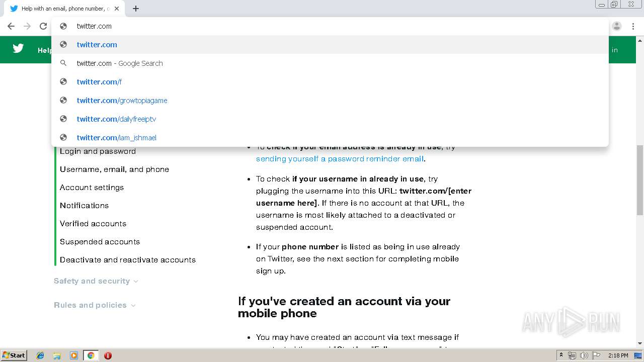Select the twitter.com/iam_ishmael suggestion
Screen dimensions: 644x362
330,137
